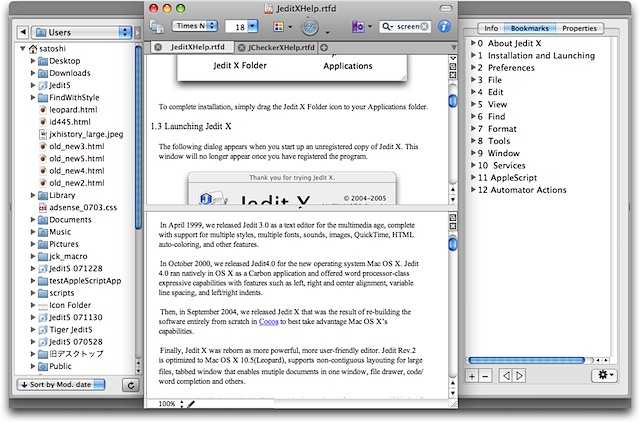Select the leopard.html file icon

[x=42, y=109]
